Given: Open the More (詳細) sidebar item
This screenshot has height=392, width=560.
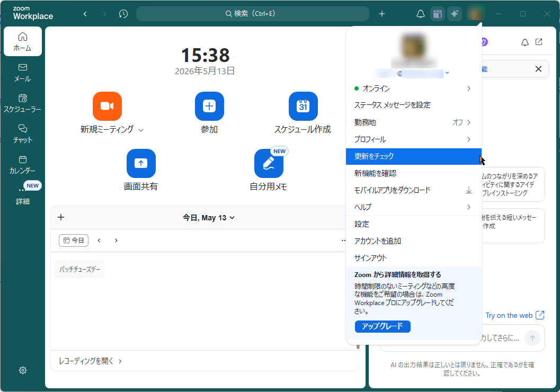Looking at the screenshot, I should click(22, 194).
